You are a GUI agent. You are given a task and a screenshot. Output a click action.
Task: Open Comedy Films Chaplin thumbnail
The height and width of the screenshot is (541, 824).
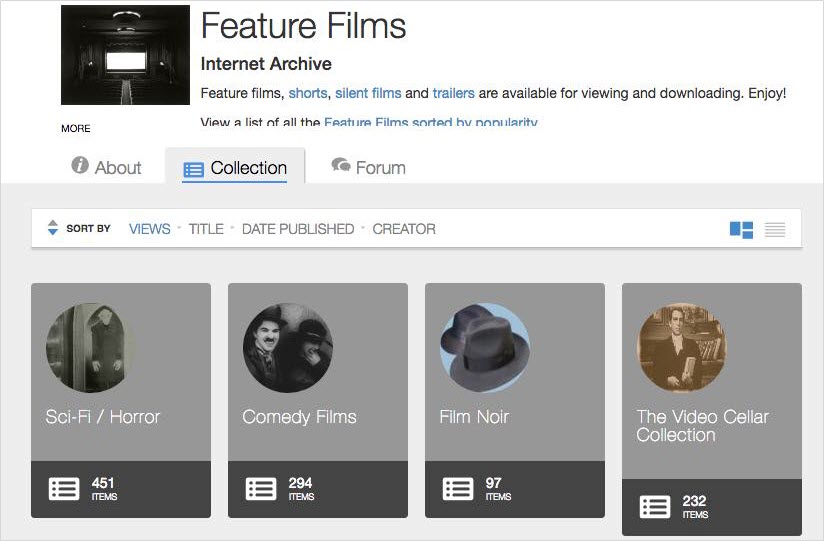[287, 348]
